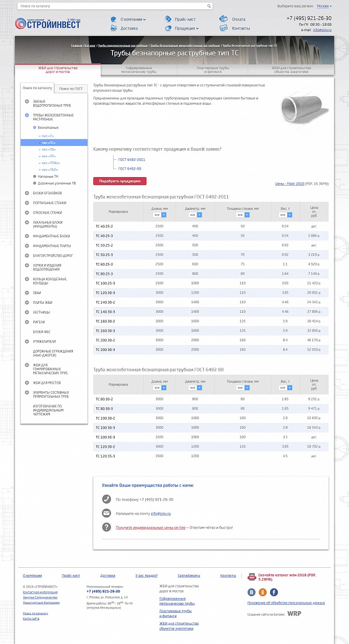Viewport: 349px width, 644px height.
Task: Open Вес filter in first table
Action: tap(285, 215)
